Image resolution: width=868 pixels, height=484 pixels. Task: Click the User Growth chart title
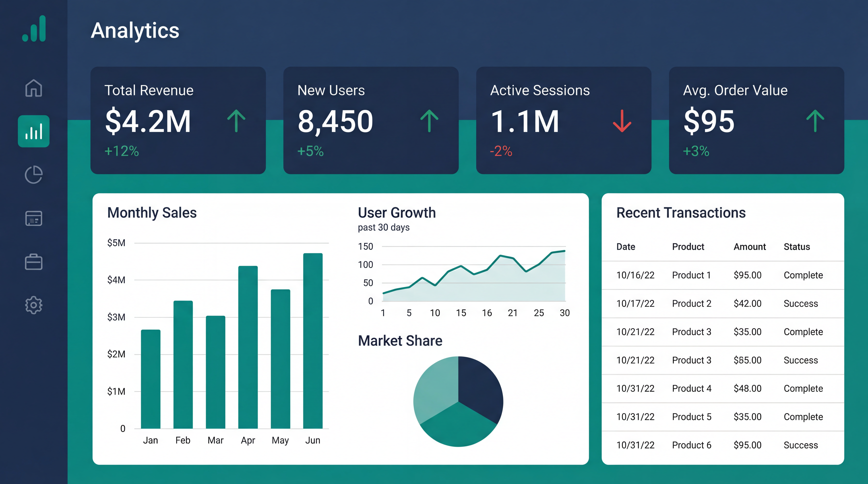click(x=397, y=213)
